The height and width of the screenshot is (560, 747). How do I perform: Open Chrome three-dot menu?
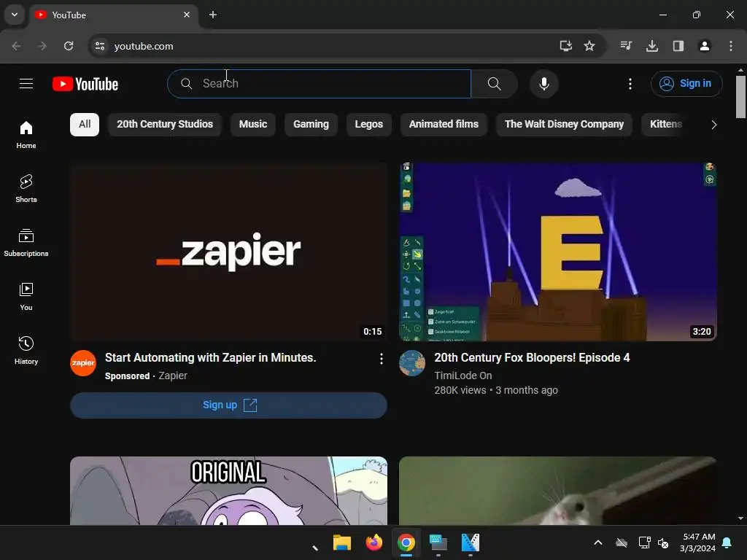[731, 46]
